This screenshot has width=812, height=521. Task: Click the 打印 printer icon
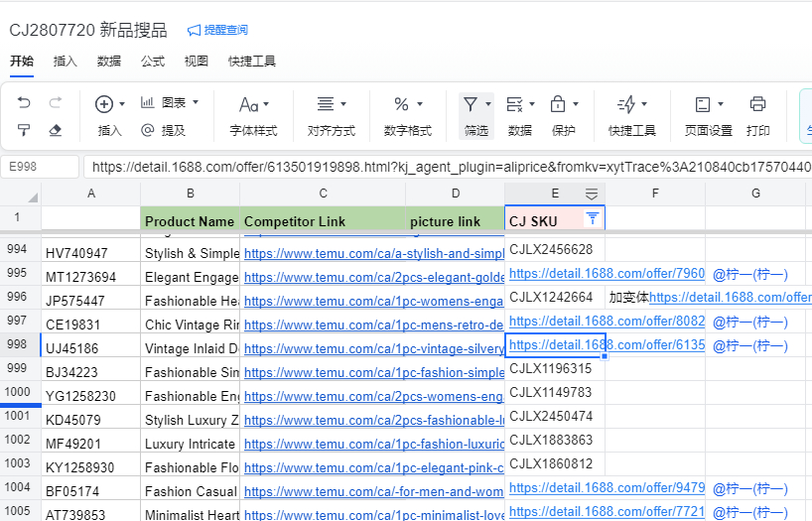click(757, 104)
